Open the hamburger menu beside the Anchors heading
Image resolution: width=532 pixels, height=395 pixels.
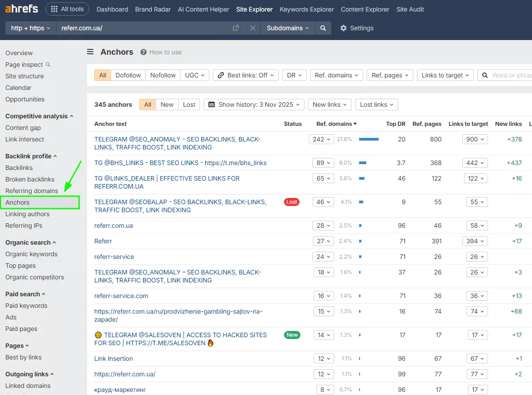tap(90, 52)
